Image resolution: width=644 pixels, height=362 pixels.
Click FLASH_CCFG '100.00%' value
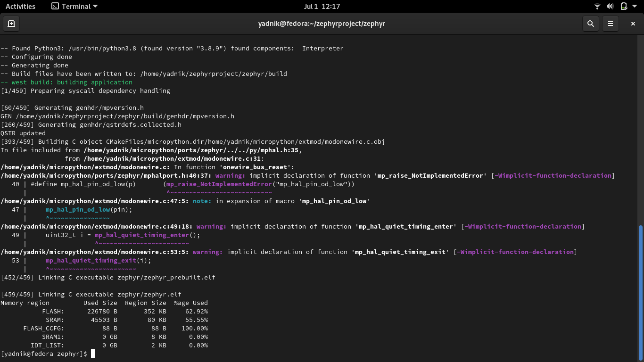tap(195, 328)
